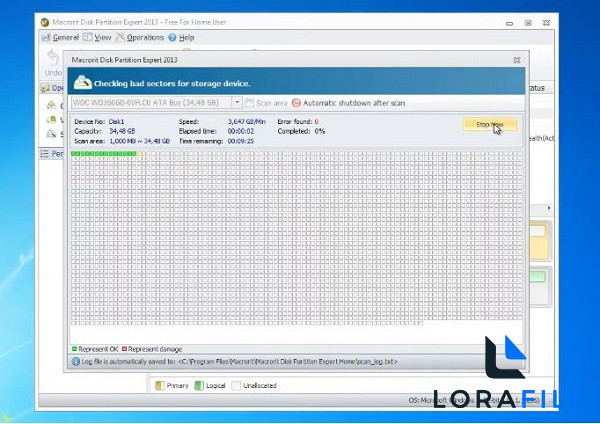The image size is (600, 424).
Task: Click the Device No value Disk1
Action: pos(116,122)
